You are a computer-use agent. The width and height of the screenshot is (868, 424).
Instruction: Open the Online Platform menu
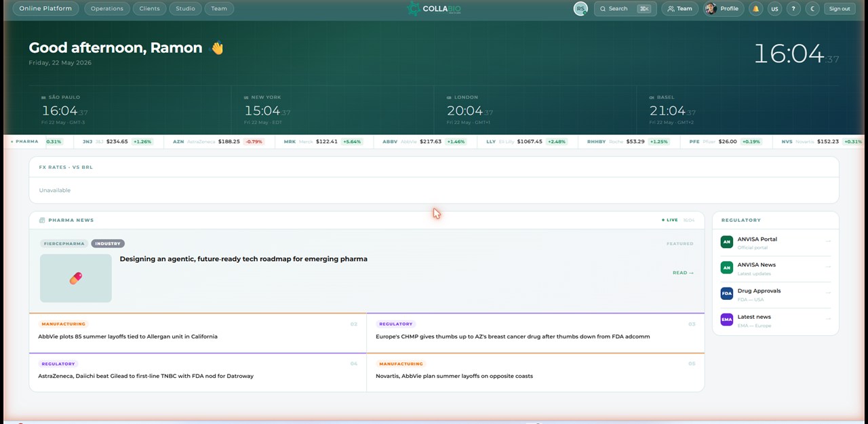45,9
